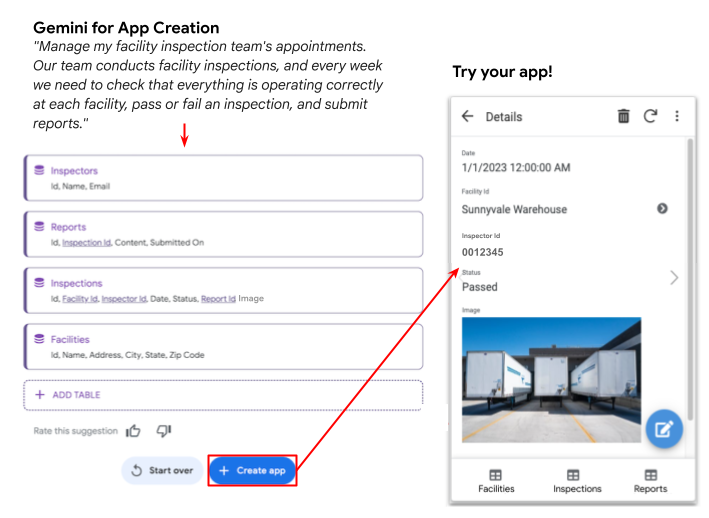Open Sunnyvale Warehouse reference arrow icon
709x518 pixels.
pos(662,208)
